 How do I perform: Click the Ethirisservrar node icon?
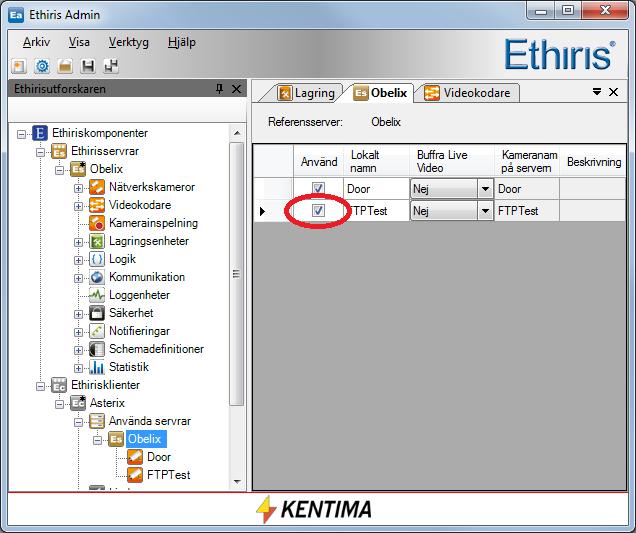click(59, 151)
